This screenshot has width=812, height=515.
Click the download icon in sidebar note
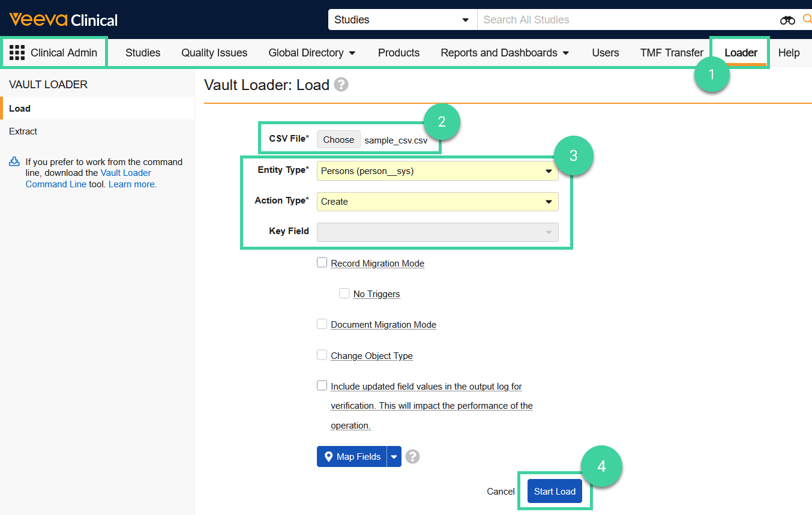(14, 162)
